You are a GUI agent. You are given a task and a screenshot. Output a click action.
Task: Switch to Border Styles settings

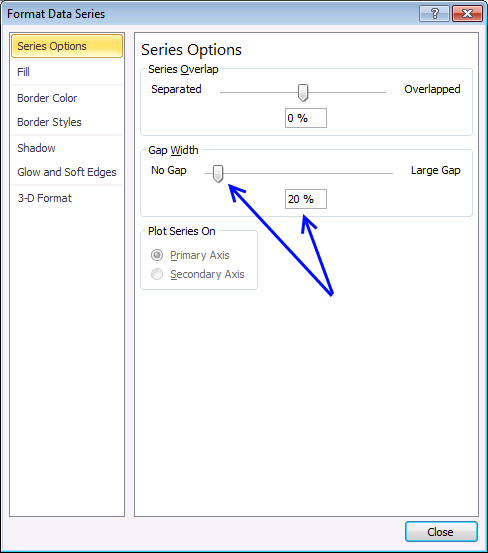pyautogui.click(x=67, y=122)
